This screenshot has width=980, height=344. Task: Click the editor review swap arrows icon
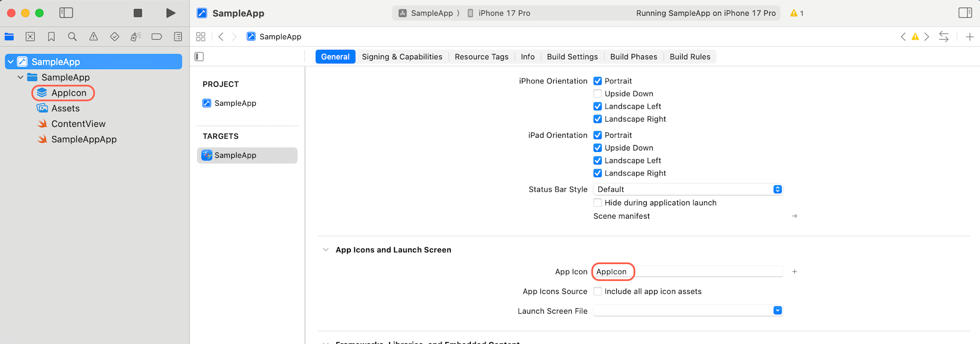coord(944,37)
